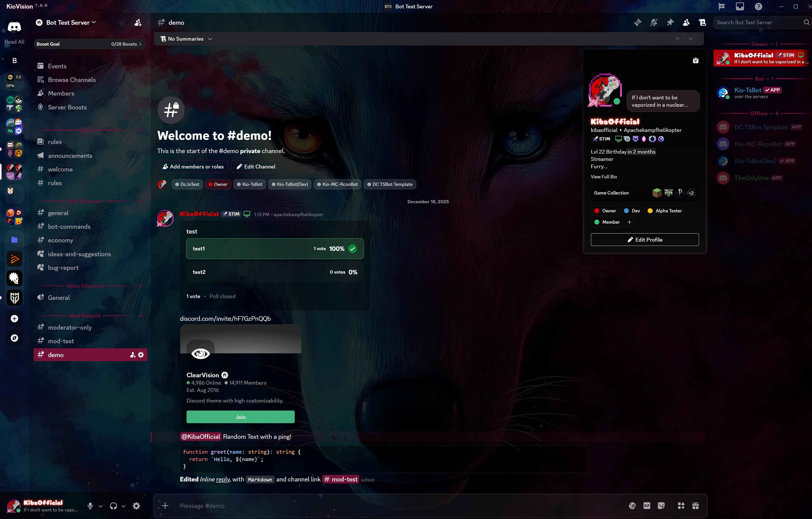Viewport: 812px width, 519px height.
Task: Toggle member list visibility
Action: 686,22
